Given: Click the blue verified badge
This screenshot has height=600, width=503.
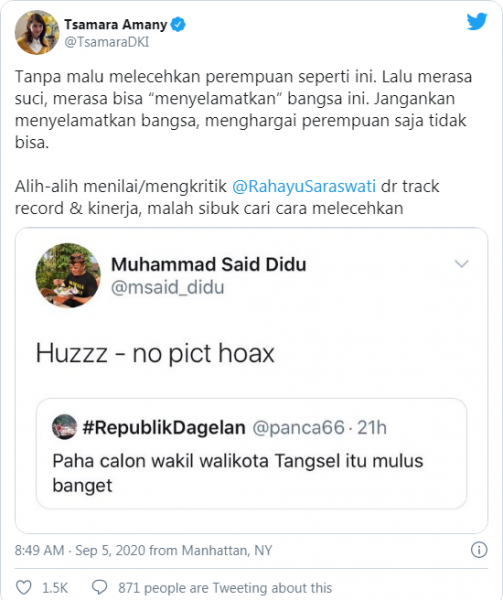Looking at the screenshot, I should coord(178,24).
